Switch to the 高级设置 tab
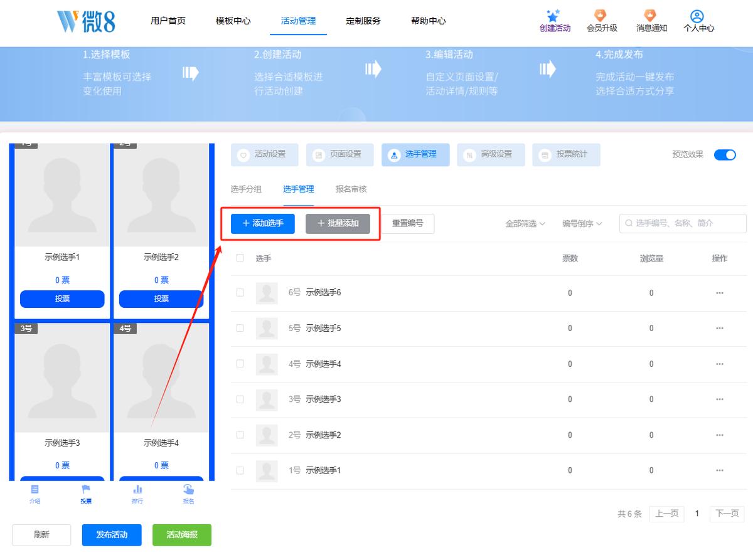The image size is (753, 560). 491,154
